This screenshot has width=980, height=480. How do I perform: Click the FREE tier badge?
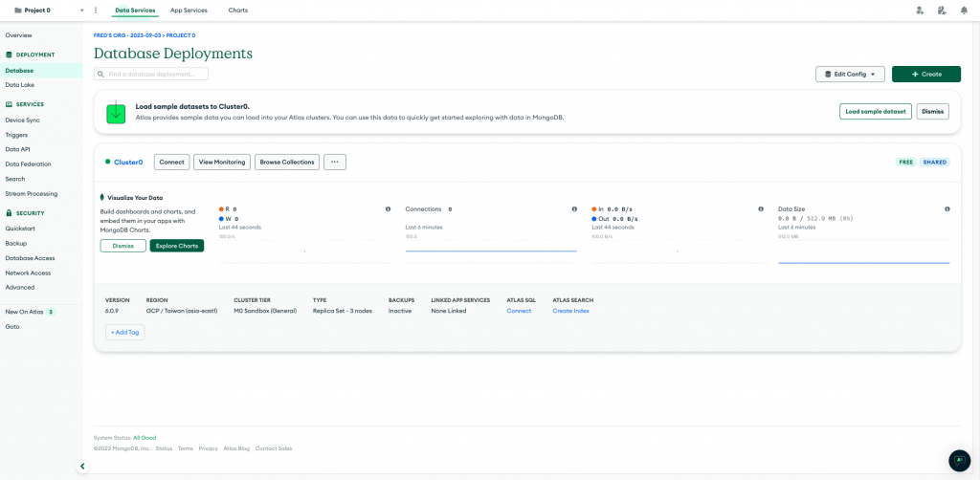906,162
